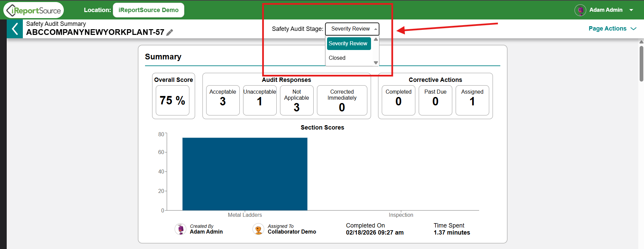This screenshot has height=249, width=644.
Task: Click the Summary heading
Action: click(163, 57)
